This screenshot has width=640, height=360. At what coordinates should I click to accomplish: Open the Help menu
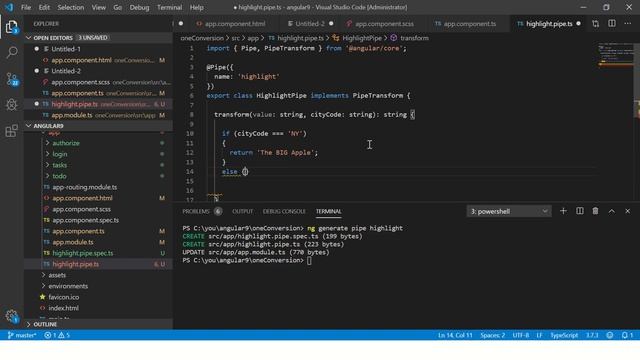click(x=196, y=7)
